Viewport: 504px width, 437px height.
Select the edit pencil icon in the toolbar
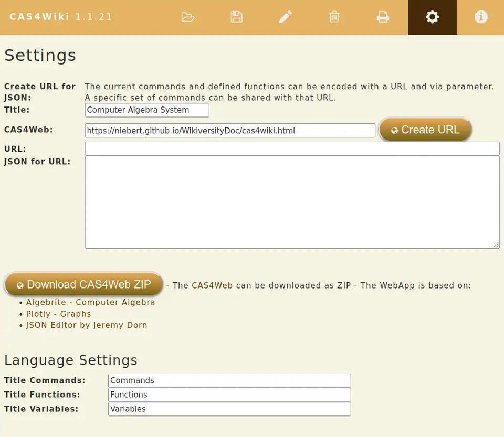285,17
